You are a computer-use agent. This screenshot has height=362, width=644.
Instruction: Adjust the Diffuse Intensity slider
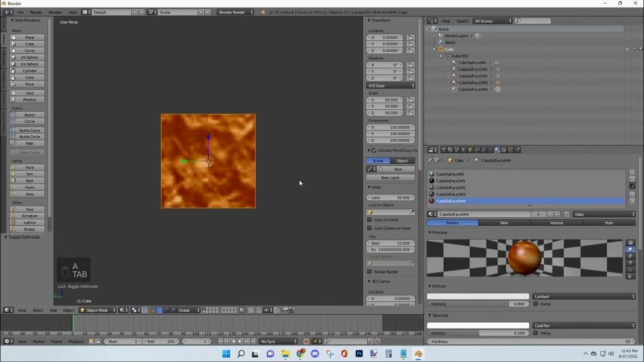click(x=478, y=304)
